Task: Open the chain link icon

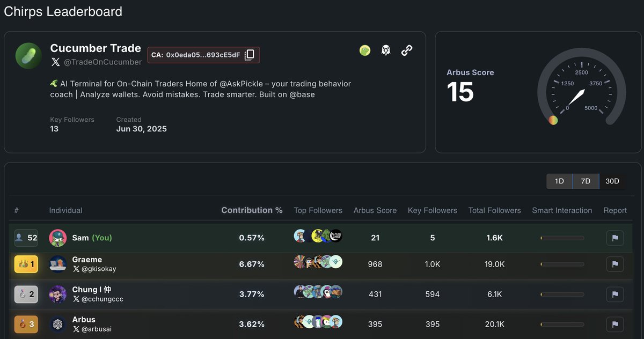Action: (407, 50)
